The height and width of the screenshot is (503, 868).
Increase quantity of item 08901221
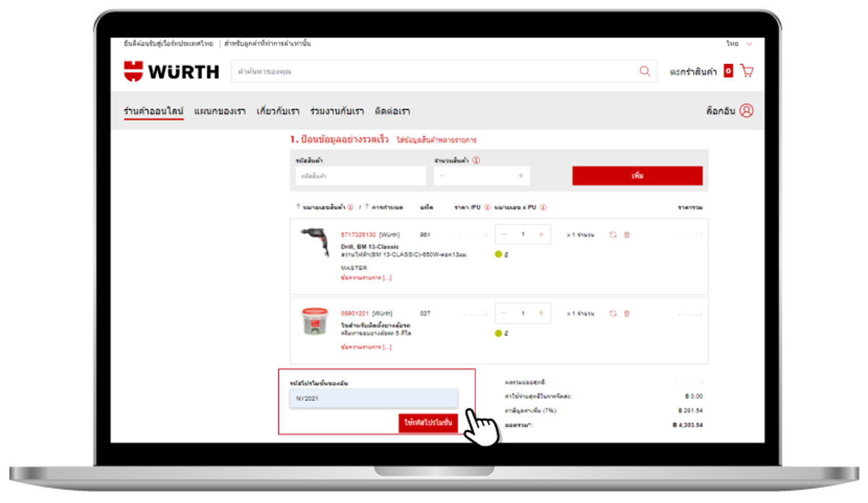tap(541, 313)
